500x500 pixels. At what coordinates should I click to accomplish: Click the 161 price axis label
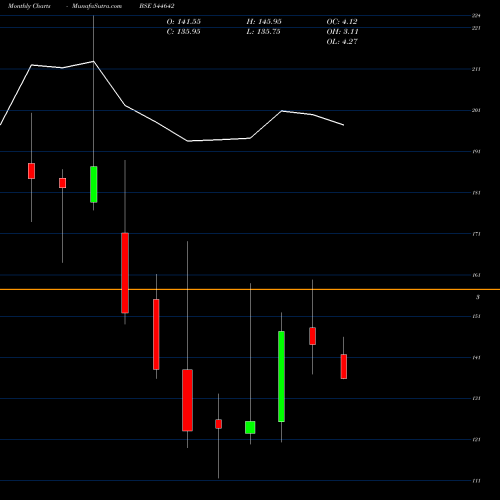click(x=476, y=275)
